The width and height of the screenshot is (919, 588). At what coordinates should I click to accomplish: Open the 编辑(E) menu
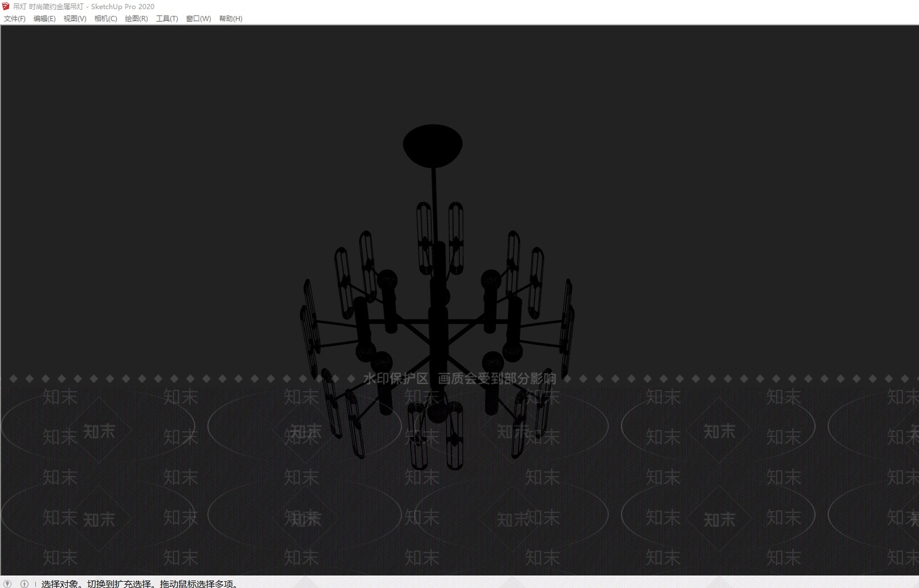click(x=45, y=18)
